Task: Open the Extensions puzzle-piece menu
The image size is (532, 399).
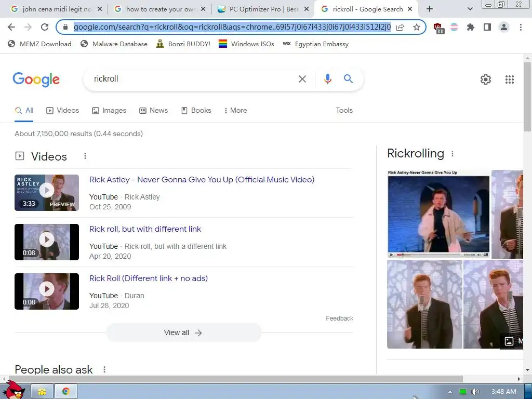Action: [x=471, y=27]
